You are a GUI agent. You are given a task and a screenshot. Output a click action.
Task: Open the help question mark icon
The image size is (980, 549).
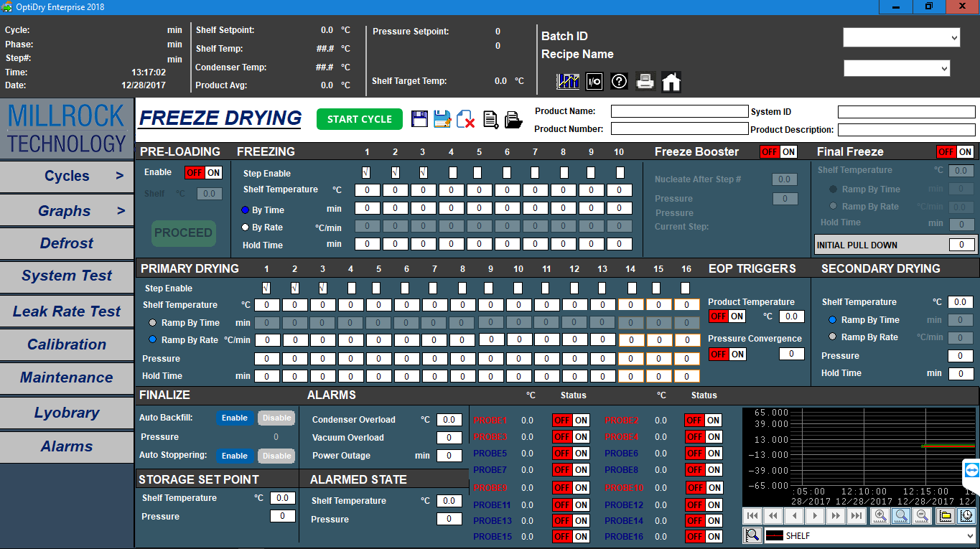620,81
